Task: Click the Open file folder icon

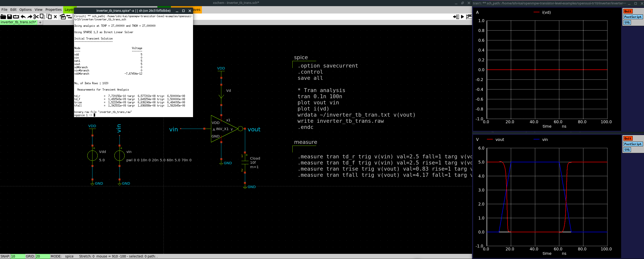Action: coord(3,17)
